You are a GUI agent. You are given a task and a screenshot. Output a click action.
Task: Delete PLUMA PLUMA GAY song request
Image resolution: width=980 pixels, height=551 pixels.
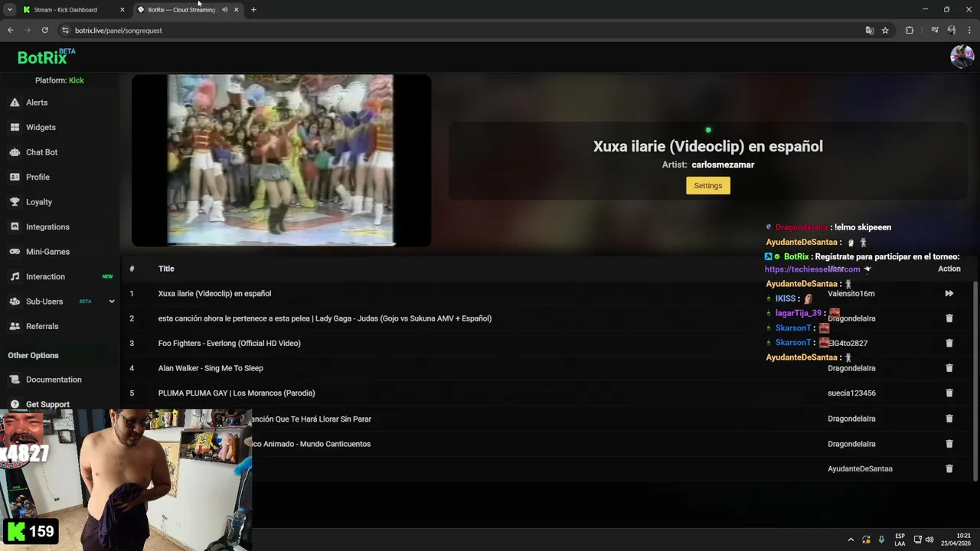pyautogui.click(x=949, y=393)
